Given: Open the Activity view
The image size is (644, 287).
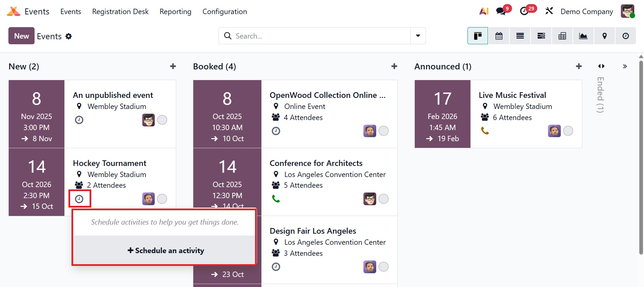Looking at the screenshot, I should tap(626, 36).
